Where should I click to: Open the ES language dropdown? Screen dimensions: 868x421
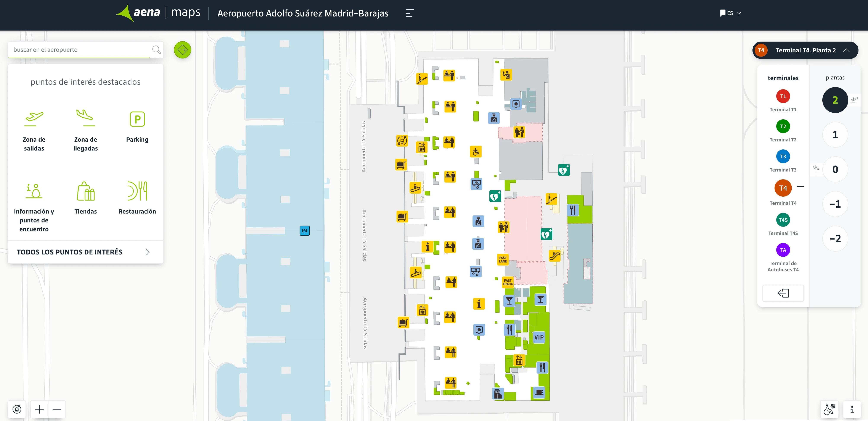(731, 13)
